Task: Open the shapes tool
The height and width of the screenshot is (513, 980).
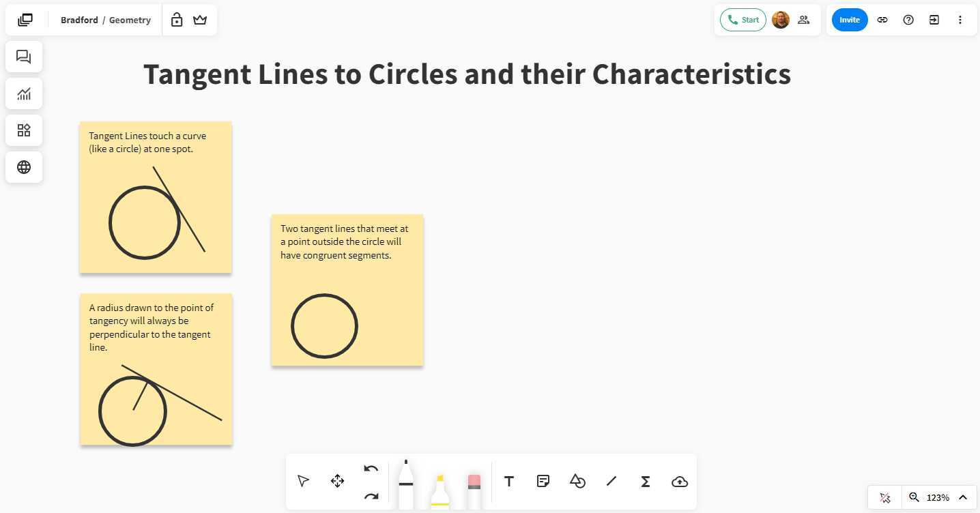Action: pyautogui.click(x=577, y=481)
